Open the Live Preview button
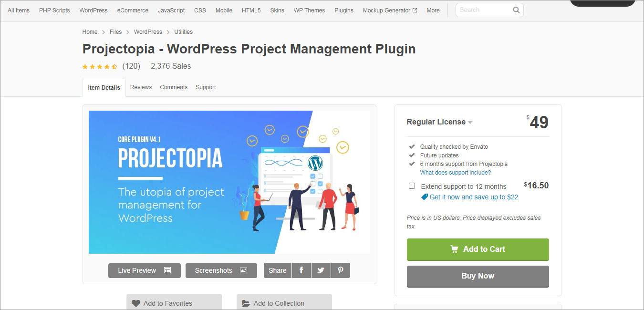The height and width of the screenshot is (310, 644). point(144,270)
